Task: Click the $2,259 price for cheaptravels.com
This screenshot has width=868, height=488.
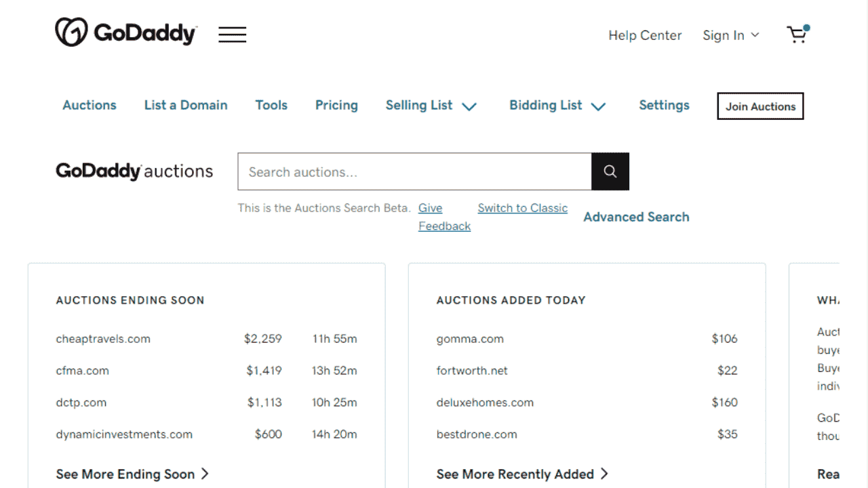Action: tap(263, 339)
